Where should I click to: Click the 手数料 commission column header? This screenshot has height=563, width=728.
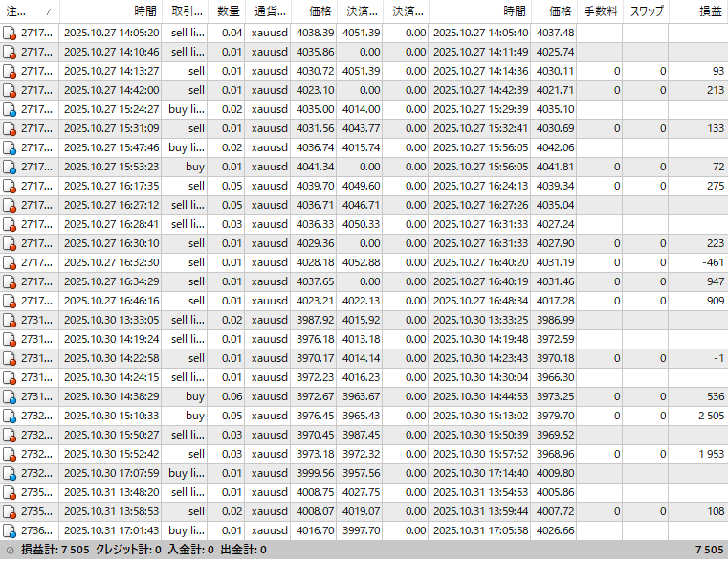(x=601, y=11)
